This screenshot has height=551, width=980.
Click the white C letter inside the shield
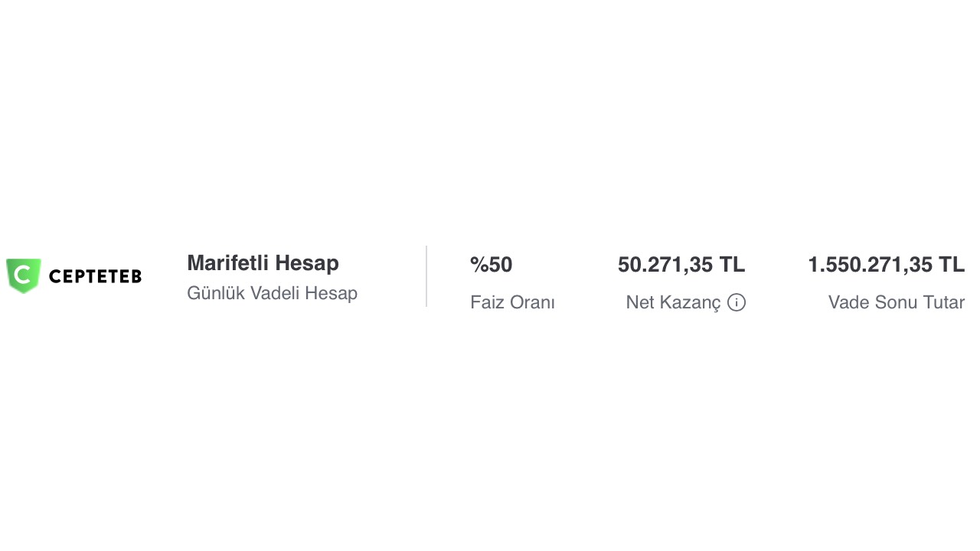tap(23, 275)
